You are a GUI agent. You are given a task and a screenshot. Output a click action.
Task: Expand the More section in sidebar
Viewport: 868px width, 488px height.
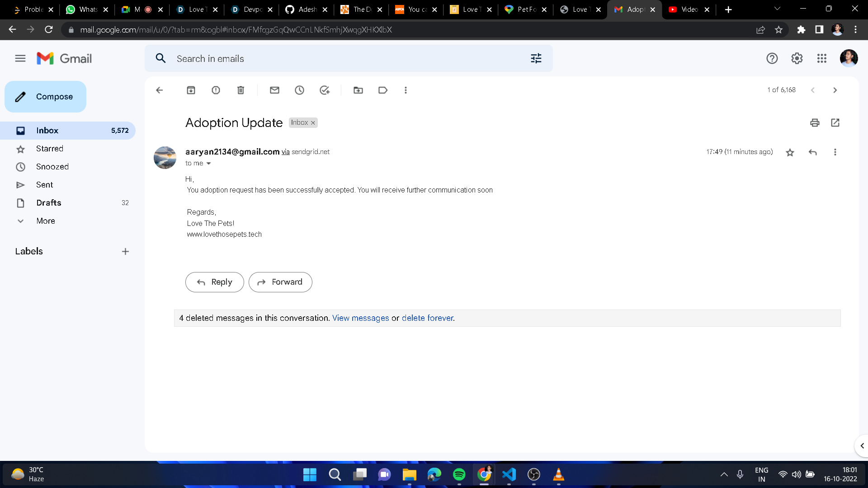click(x=45, y=221)
